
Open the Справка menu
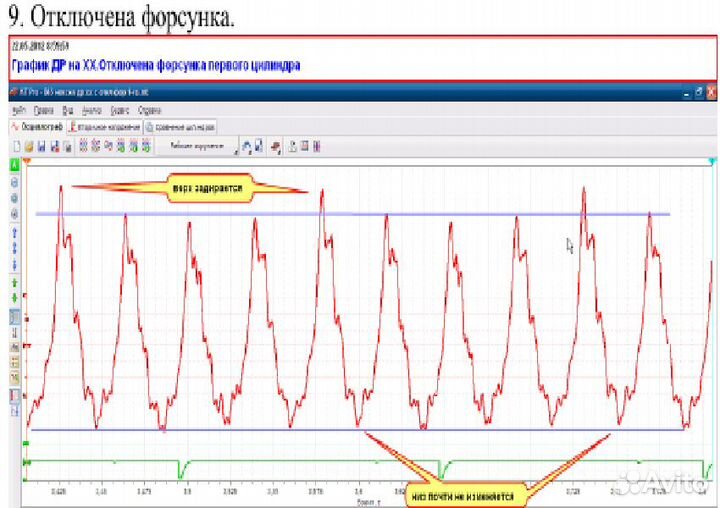tap(150, 111)
